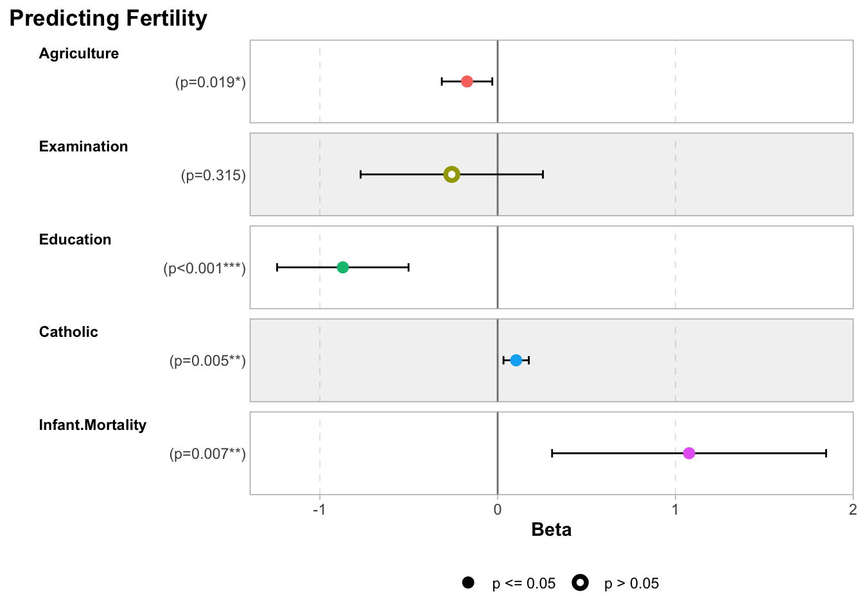Click the "Beta" x-axis title
Screen dimensions: 863x616
point(552,529)
